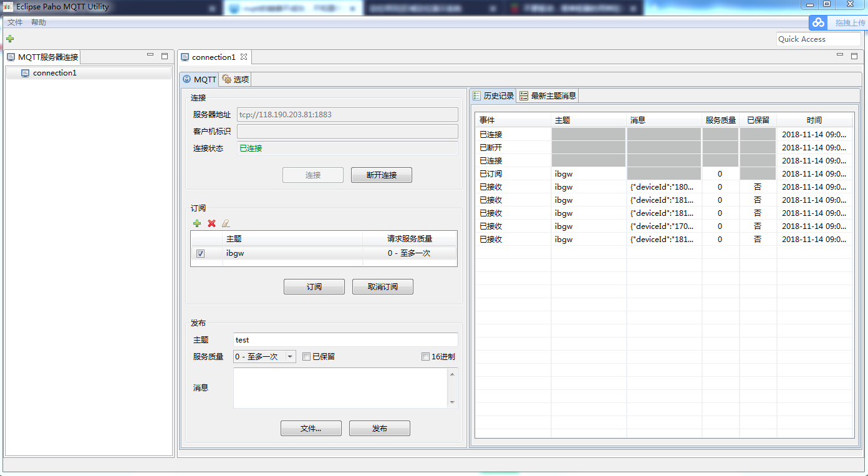Click the cloud upload icon labeled 拖拽上传
The image size is (868, 476).
coord(818,22)
